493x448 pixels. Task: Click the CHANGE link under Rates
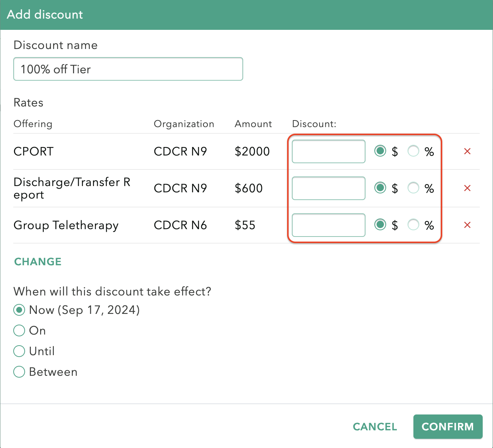[x=37, y=262]
